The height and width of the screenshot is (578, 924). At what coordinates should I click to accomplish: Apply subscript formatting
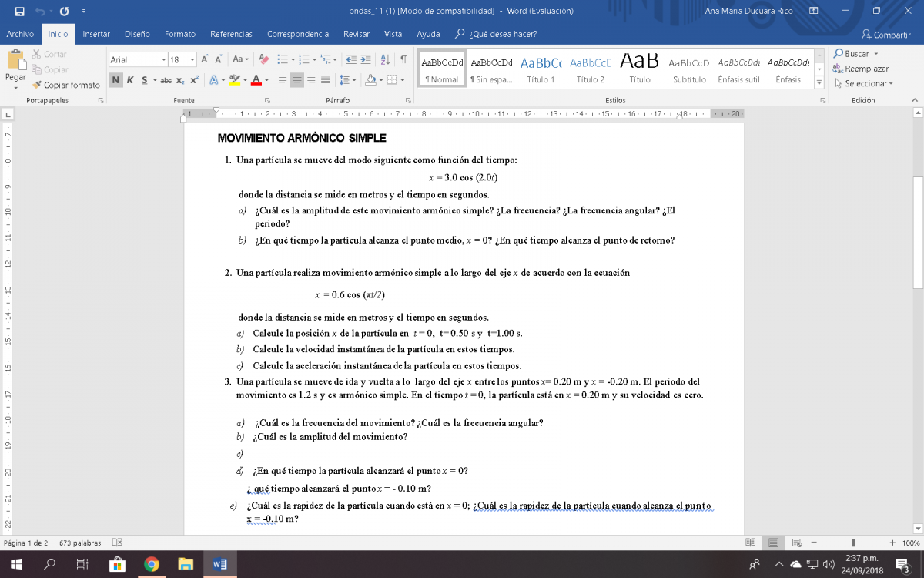click(x=180, y=80)
